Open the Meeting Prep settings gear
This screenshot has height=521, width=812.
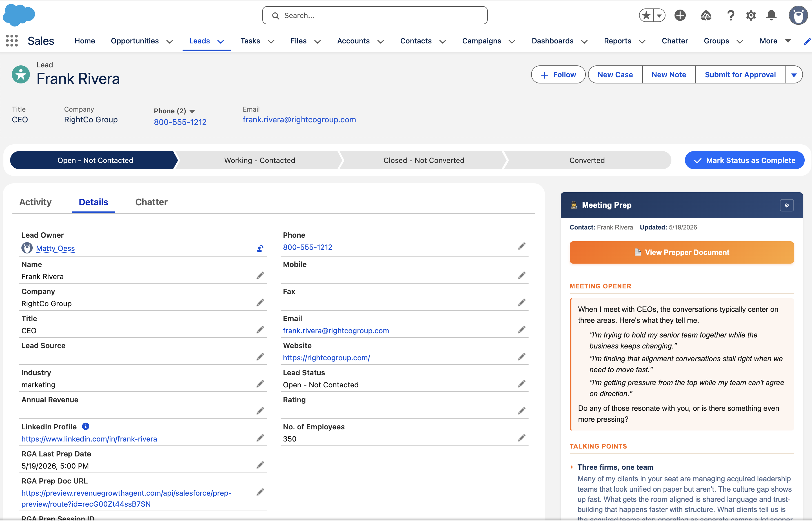coord(787,205)
